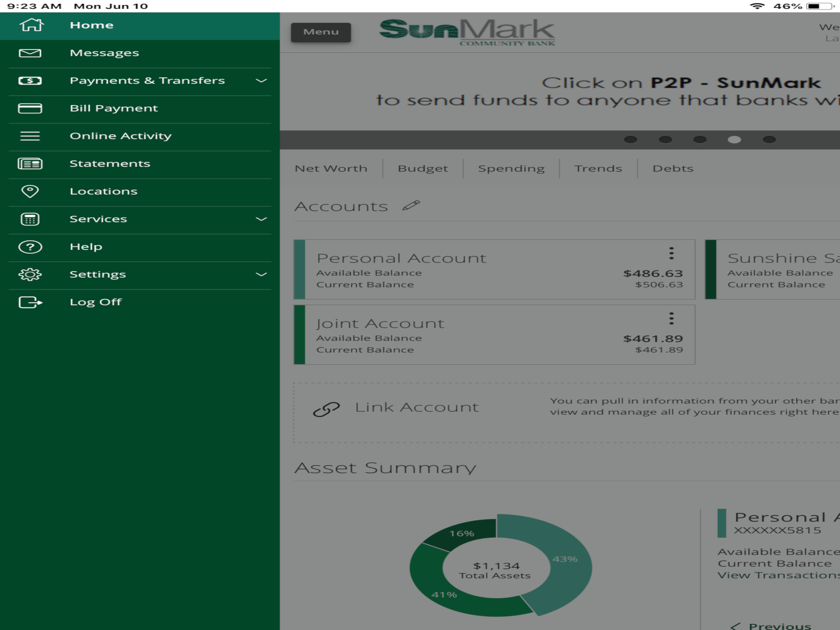The height and width of the screenshot is (630, 840).
Task: Select the third banner carousel dot
Action: [x=700, y=140]
